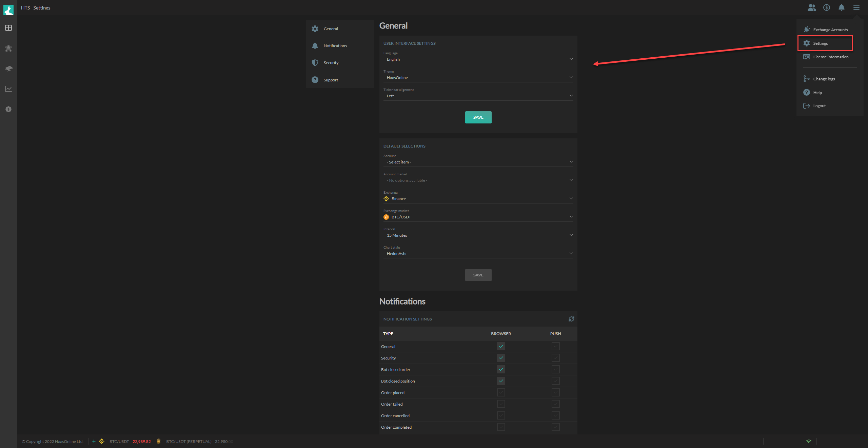The height and width of the screenshot is (448, 868).
Task: Open the Wallet dollar icon in sidebar
Action: point(8,109)
